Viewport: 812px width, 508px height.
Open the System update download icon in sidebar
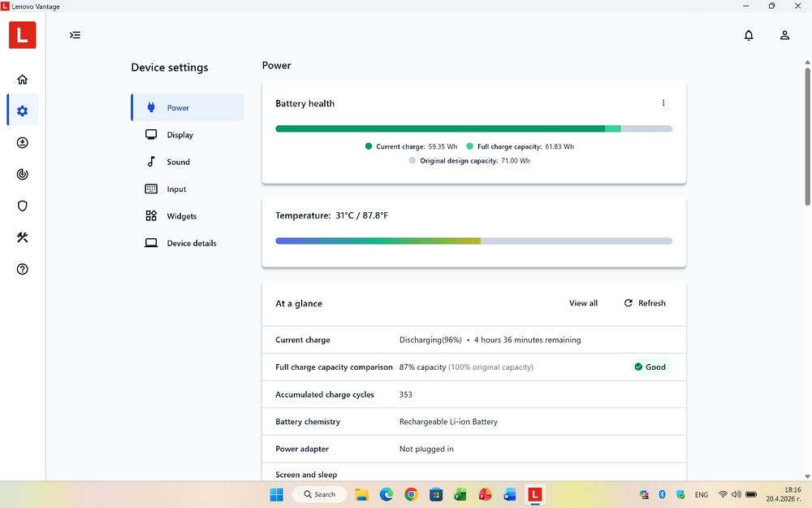[x=22, y=142]
